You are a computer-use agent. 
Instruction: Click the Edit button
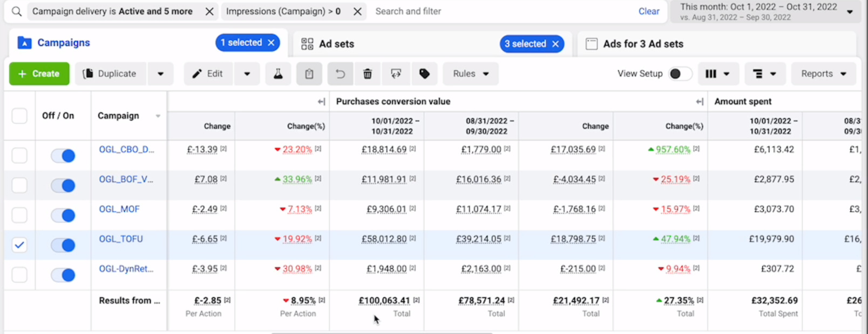pyautogui.click(x=208, y=74)
